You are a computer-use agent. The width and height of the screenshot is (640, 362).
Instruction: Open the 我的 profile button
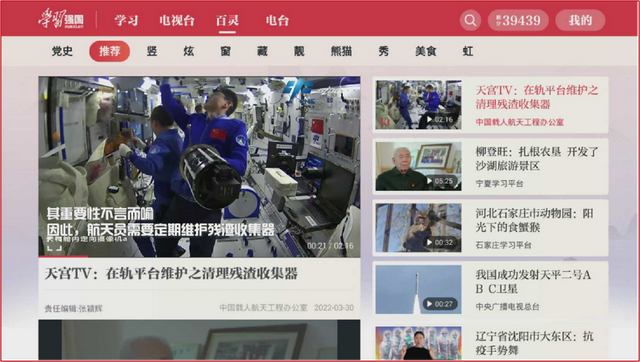[580, 20]
